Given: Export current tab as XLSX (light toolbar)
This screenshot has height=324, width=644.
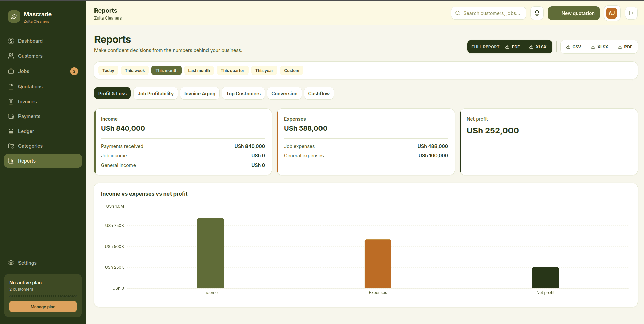Looking at the screenshot, I should click(600, 47).
